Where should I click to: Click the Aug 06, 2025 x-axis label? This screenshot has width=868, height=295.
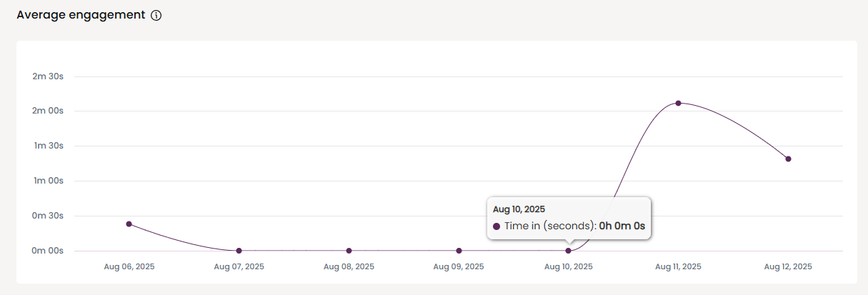[x=129, y=267]
